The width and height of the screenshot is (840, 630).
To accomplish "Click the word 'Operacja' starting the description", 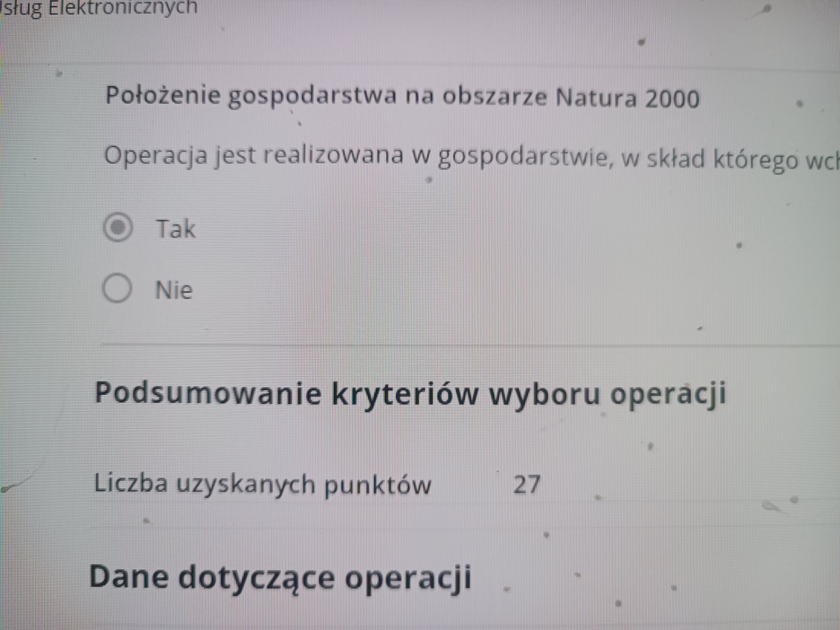I will [x=155, y=155].
